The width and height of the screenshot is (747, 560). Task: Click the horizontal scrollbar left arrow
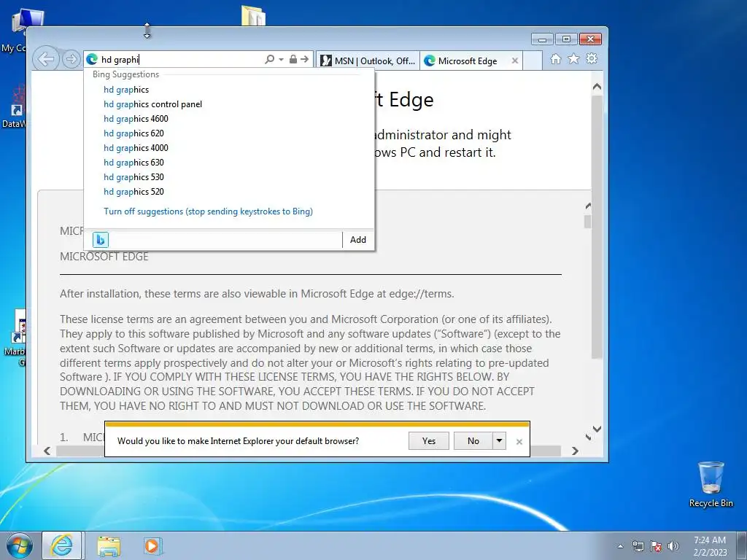tap(47, 451)
